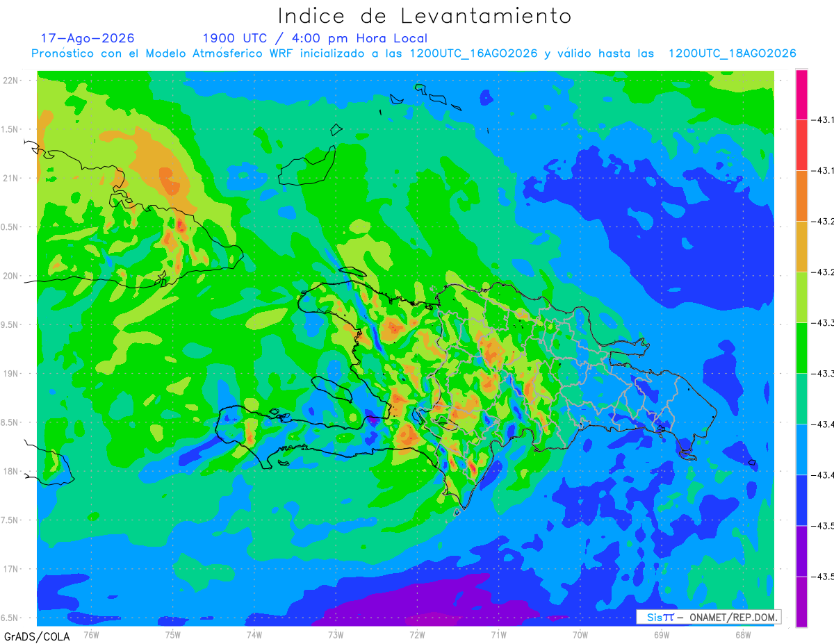Click the valid-until time '1200UTC_18AGO2026'
Image resolution: width=834 pixels, height=644 pixels.
732,53
